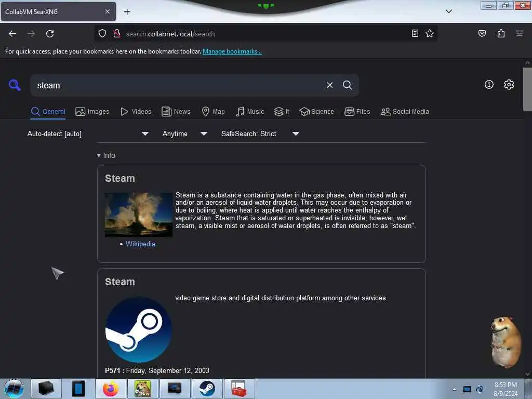Open the tiger game taskbar icon
Viewport: 532px width, 399px height.
tap(142, 389)
